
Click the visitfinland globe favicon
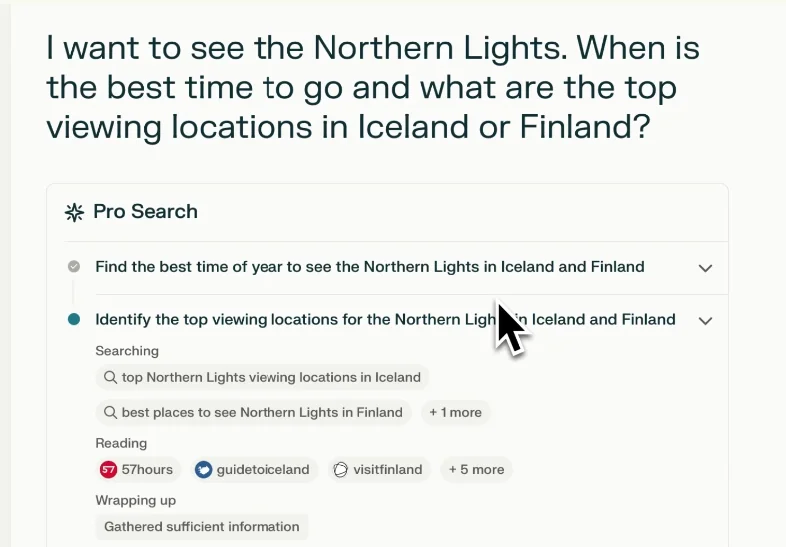click(340, 470)
